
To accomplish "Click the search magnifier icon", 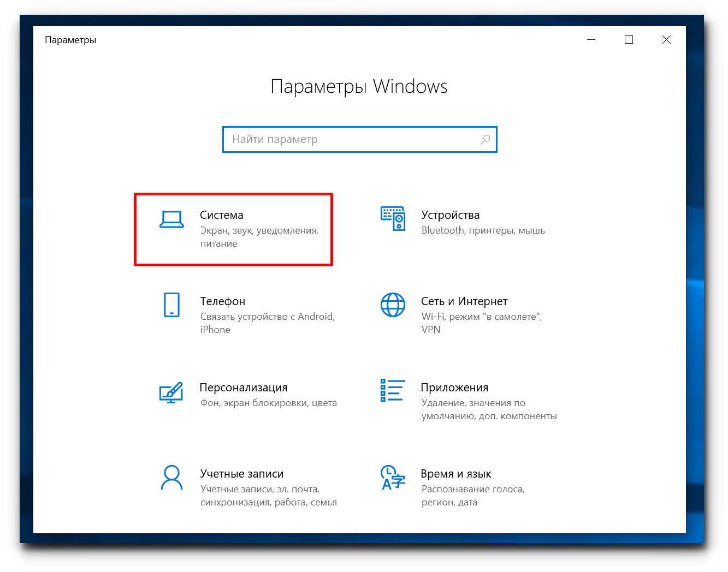I will [485, 140].
